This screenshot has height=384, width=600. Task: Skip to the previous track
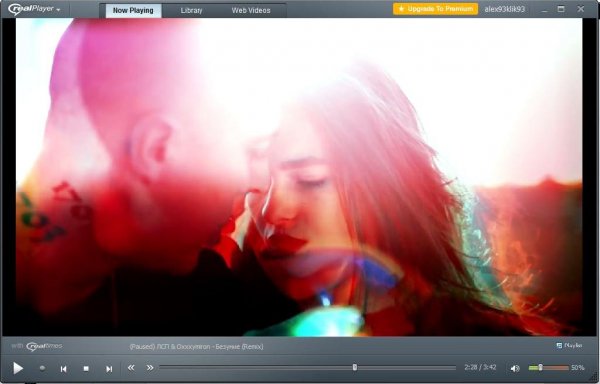[x=64, y=369]
